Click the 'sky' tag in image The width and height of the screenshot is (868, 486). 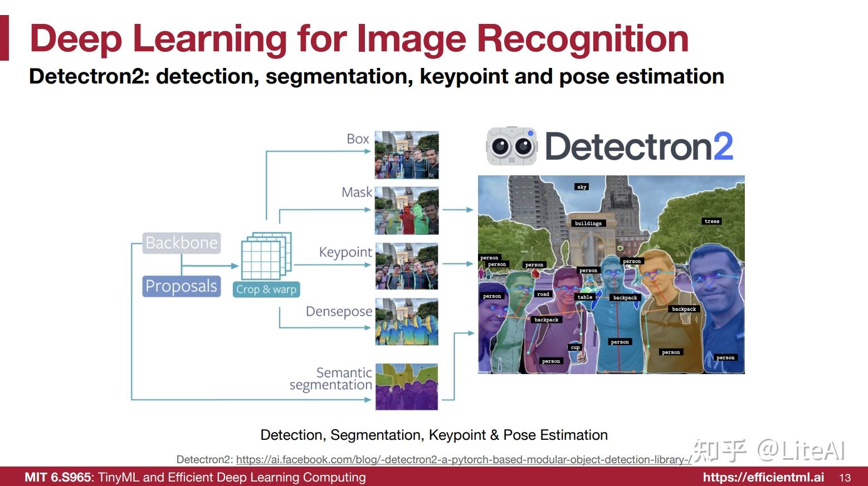pyautogui.click(x=582, y=187)
